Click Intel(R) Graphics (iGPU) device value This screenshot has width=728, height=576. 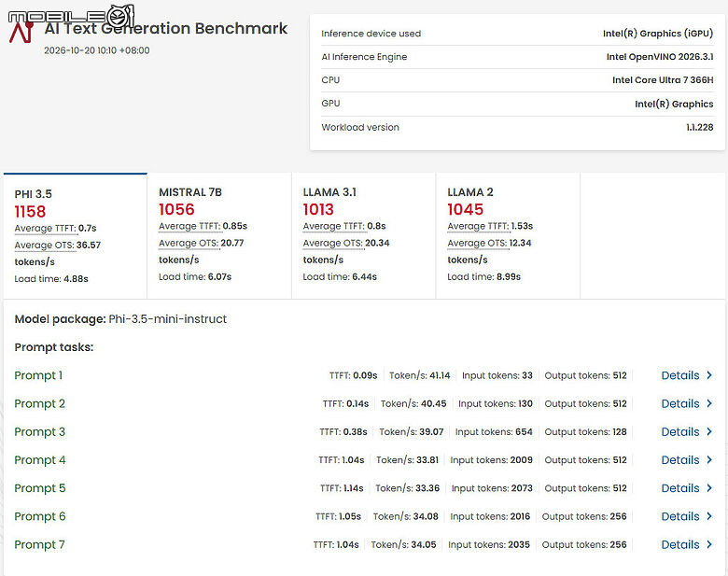658,34
